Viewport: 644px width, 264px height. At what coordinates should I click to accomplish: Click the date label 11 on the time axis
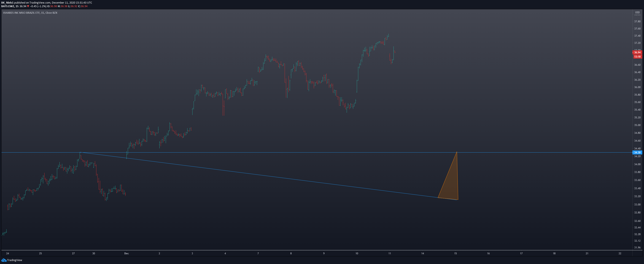[389, 253]
